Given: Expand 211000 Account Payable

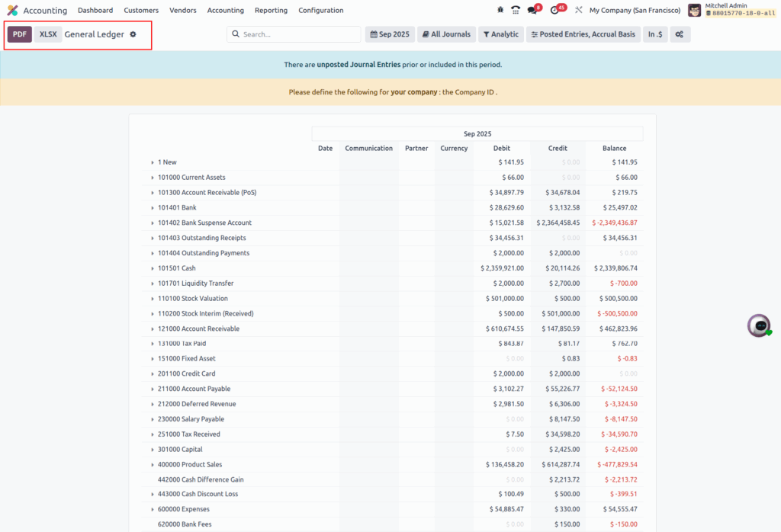Looking at the screenshot, I should pos(153,389).
